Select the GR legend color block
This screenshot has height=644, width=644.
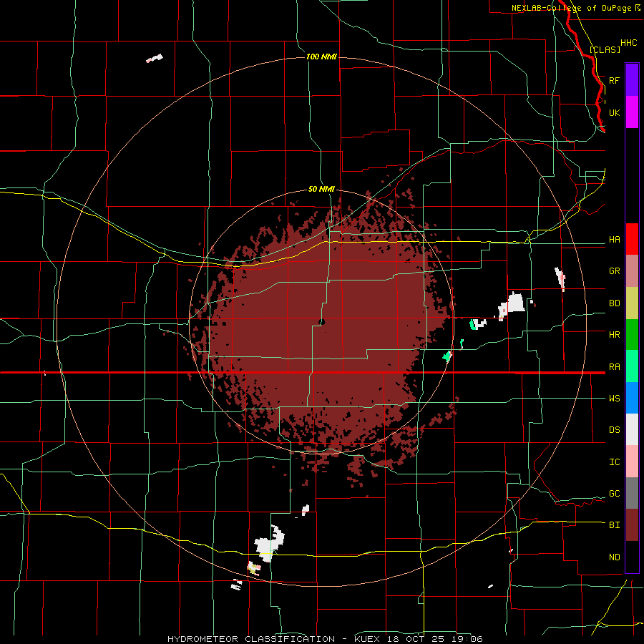632,271
